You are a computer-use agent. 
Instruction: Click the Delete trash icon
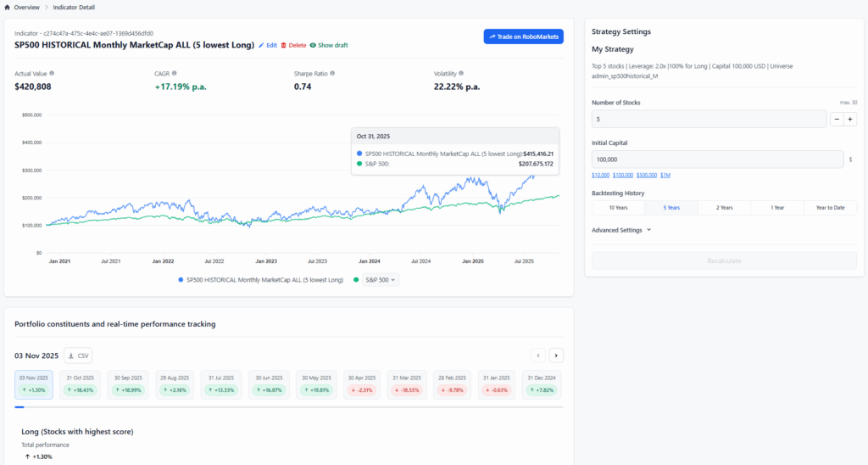coord(284,45)
